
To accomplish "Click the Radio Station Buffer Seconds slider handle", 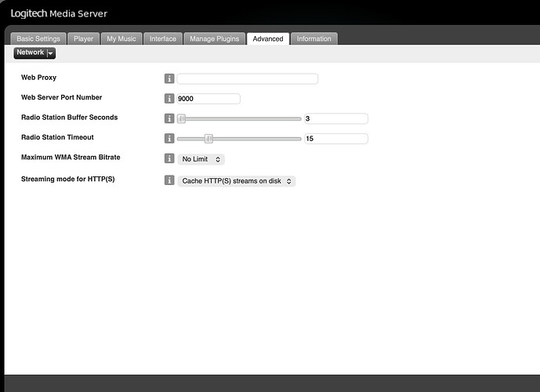I will [182, 119].
